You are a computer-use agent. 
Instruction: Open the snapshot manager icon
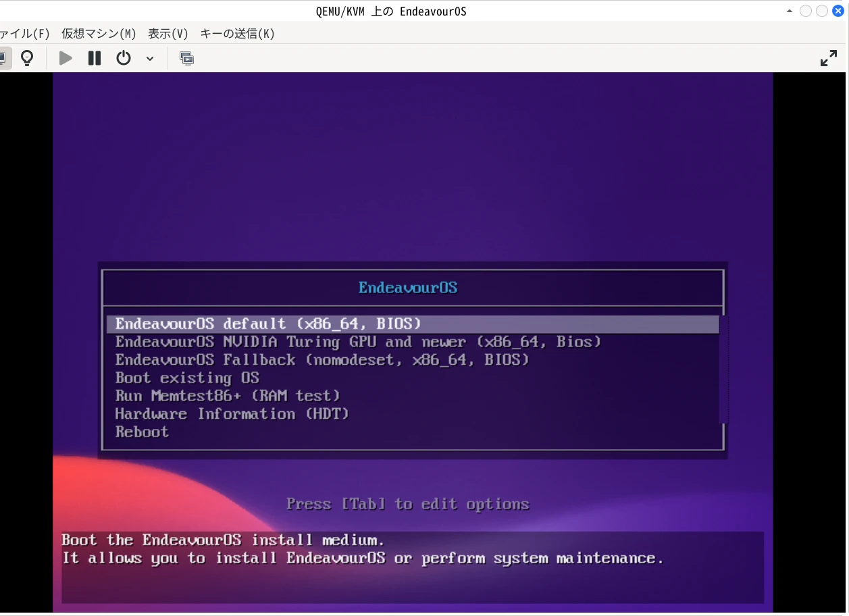(186, 58)
